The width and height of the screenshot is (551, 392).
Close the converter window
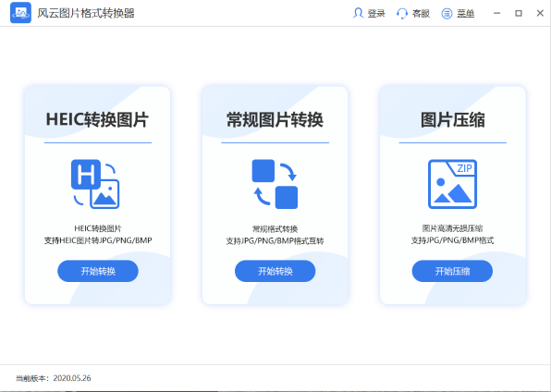coord(540,13)
